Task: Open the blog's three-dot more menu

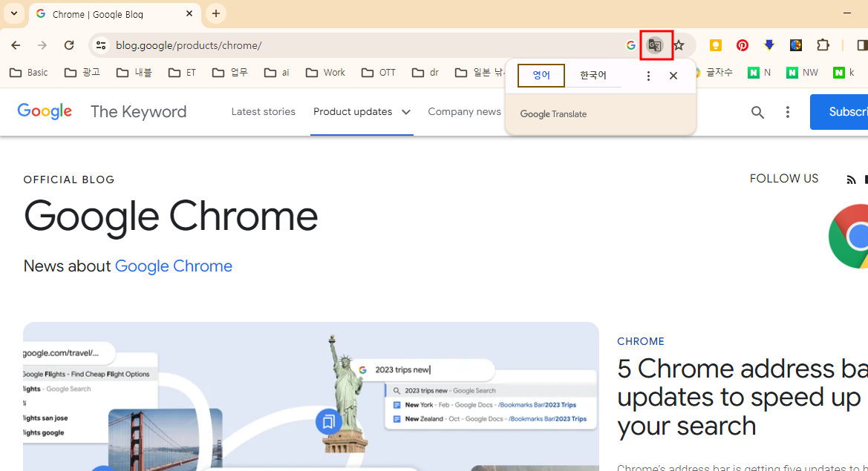Action: pyautogui.click(x=788, y=112)
